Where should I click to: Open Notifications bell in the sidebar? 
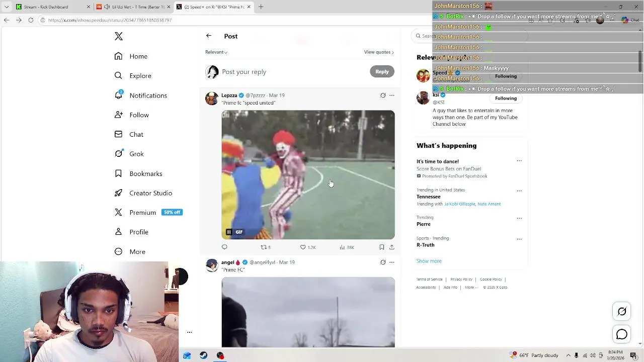141,96
